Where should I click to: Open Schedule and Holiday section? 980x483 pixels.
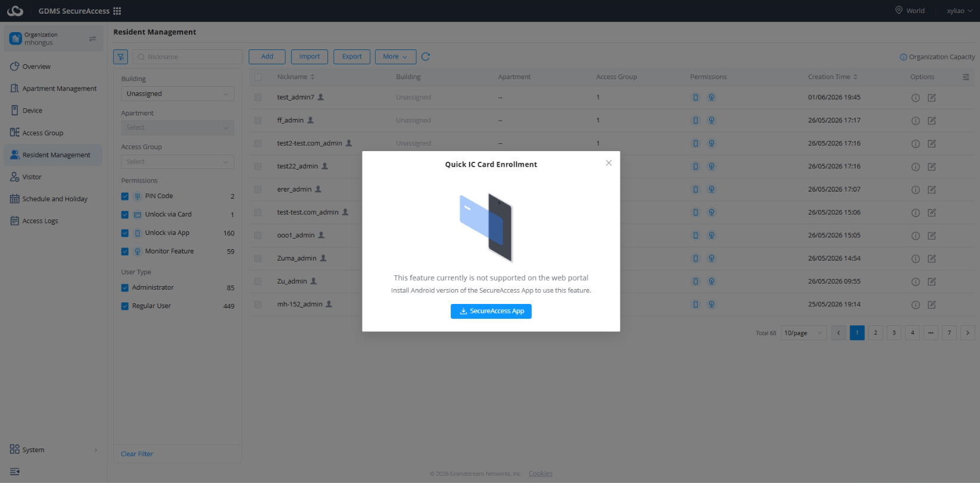(53, 199)
